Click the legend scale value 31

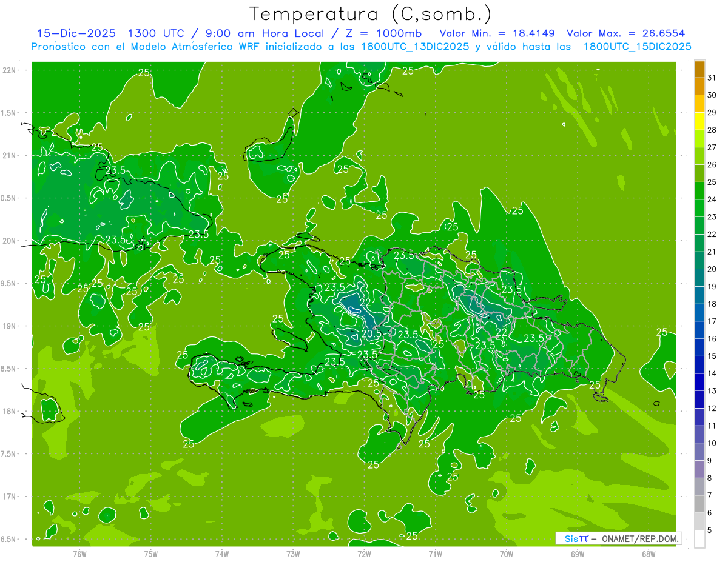[712, 78]
